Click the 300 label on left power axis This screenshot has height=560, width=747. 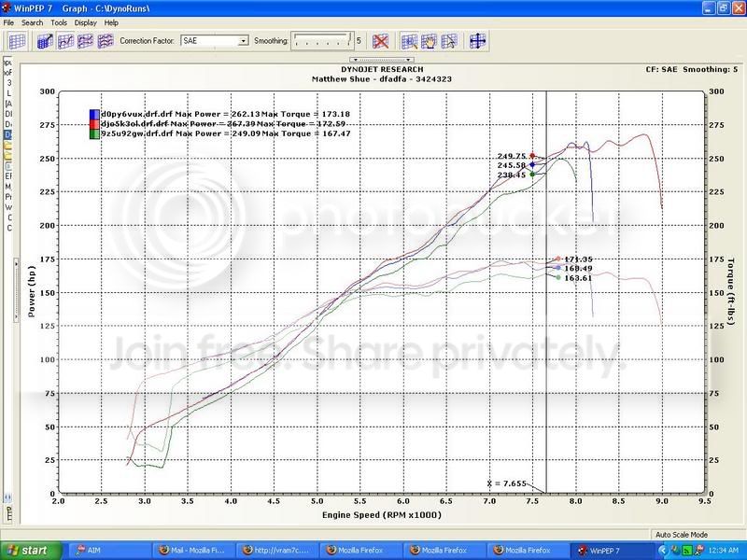coord(48,91)
